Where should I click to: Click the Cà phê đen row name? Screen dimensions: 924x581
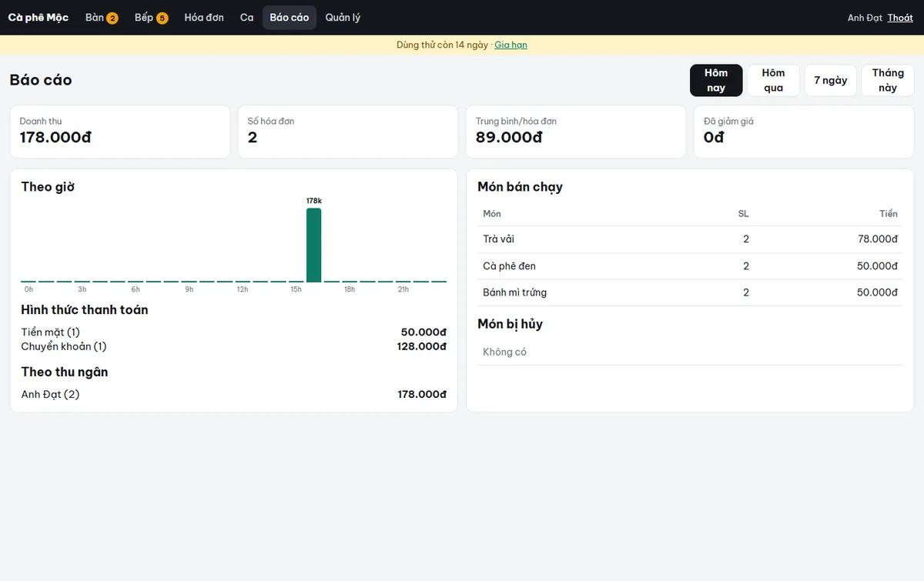509,266
